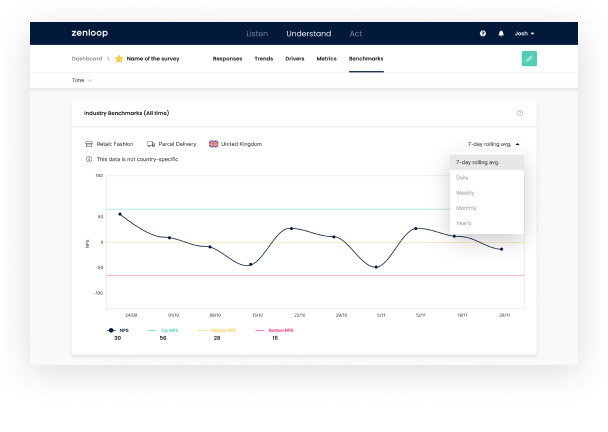This screenshot has width=608, height=432.
Task: Click the 01/10 x-axis date label
Action: click(x=173, y=315)
